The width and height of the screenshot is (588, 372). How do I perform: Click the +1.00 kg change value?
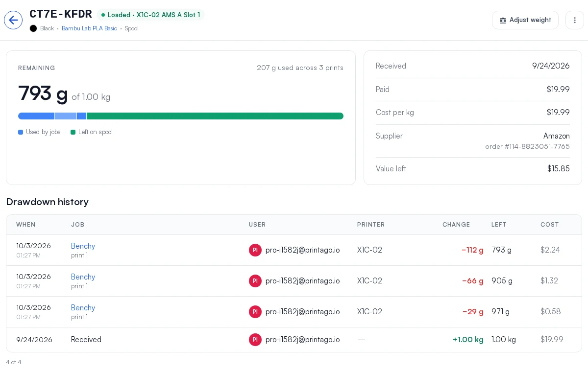tap(468, 340)
